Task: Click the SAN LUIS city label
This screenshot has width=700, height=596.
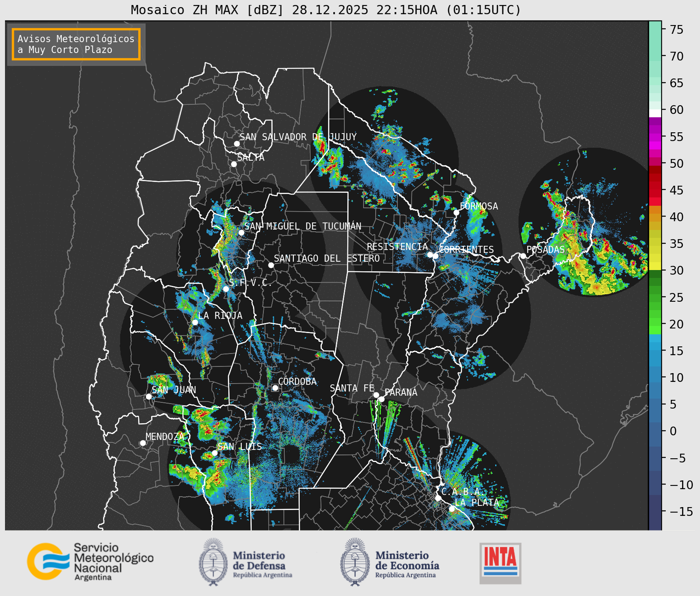Action: [x=240, y=447]
